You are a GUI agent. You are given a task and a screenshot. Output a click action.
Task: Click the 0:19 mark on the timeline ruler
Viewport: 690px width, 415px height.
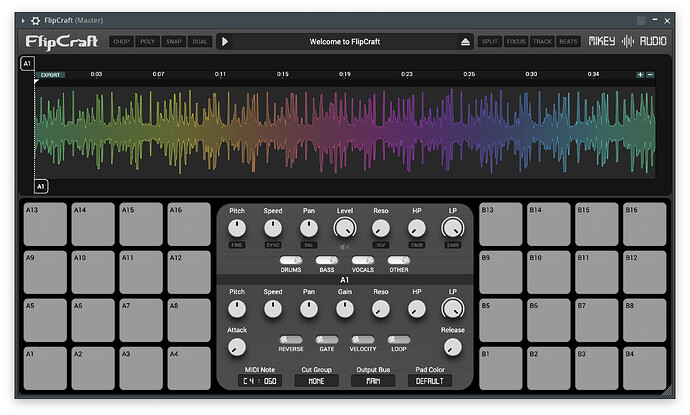pyautogui.click(x=345, y=74)
